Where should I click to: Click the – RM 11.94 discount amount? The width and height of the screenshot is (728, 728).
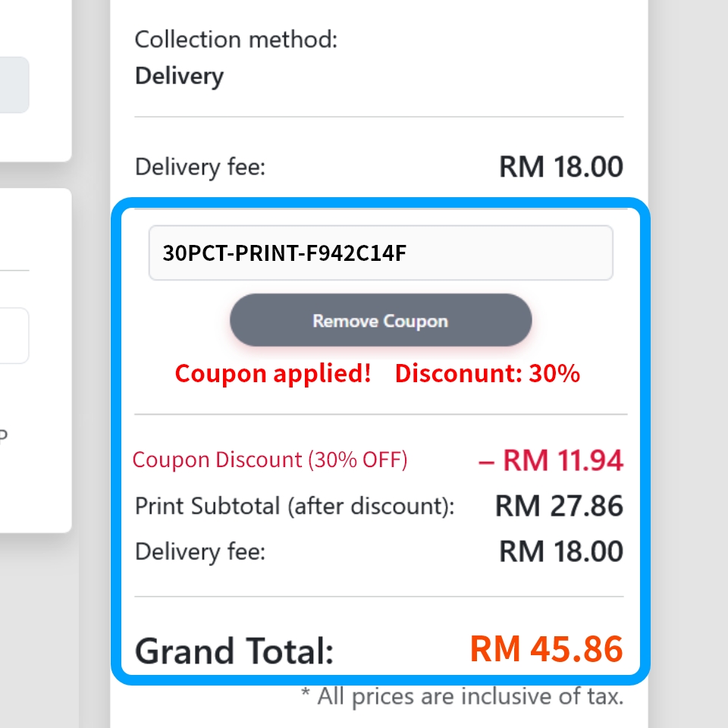pyautogui.click(x=551, y=460)
